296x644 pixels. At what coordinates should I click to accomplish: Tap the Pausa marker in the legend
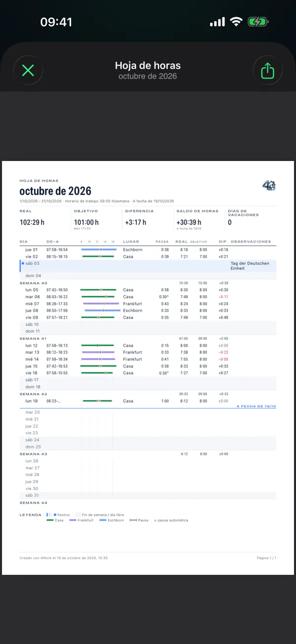click(133, 520)
